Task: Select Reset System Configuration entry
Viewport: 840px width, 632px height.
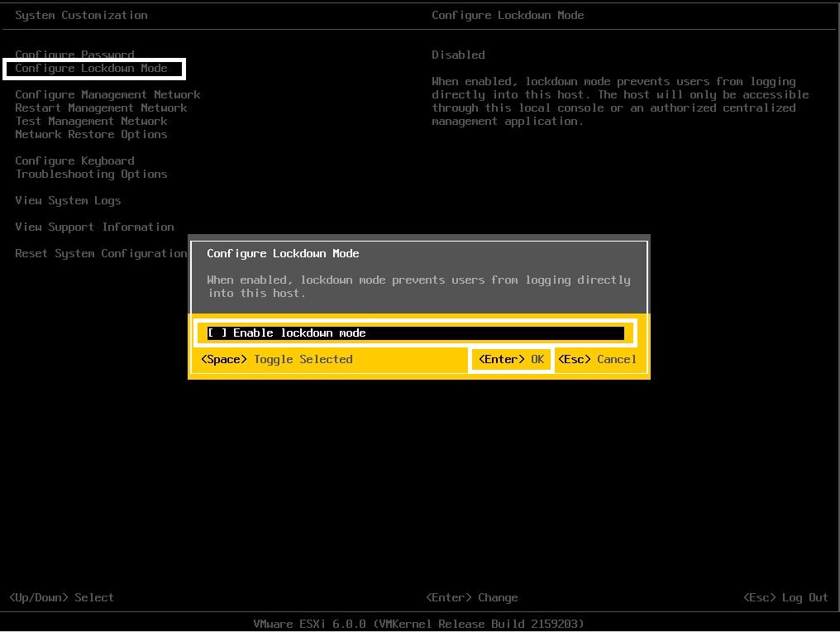Action: 101,254
